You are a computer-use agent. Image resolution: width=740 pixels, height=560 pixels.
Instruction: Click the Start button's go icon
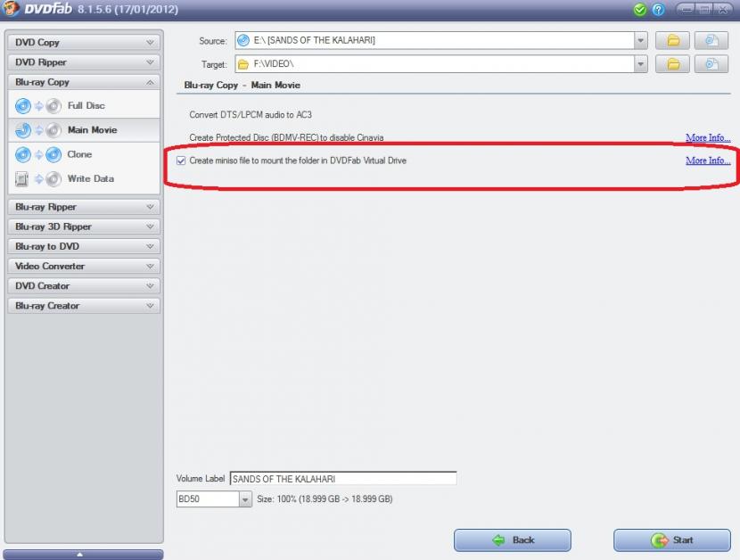click(x=659, y=539)
